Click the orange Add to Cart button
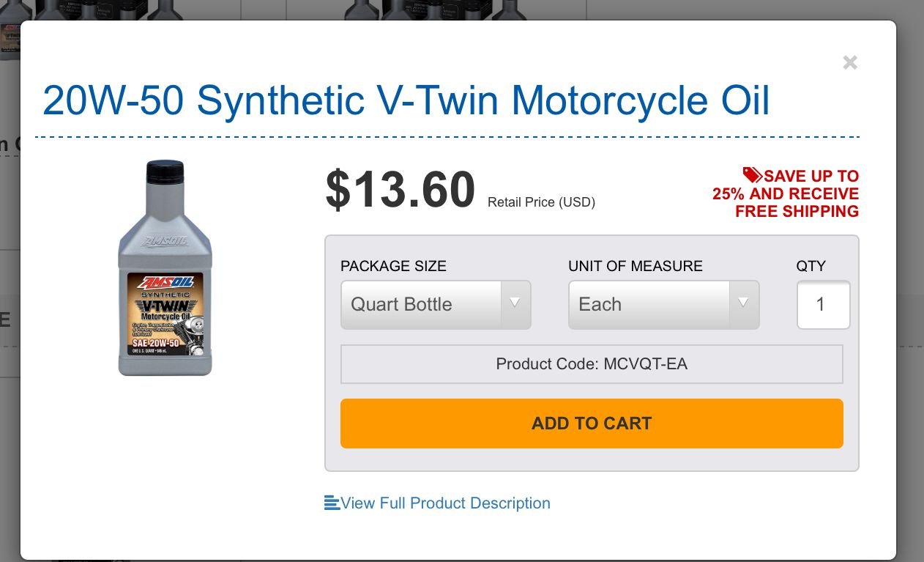 [x=592, y=424]
